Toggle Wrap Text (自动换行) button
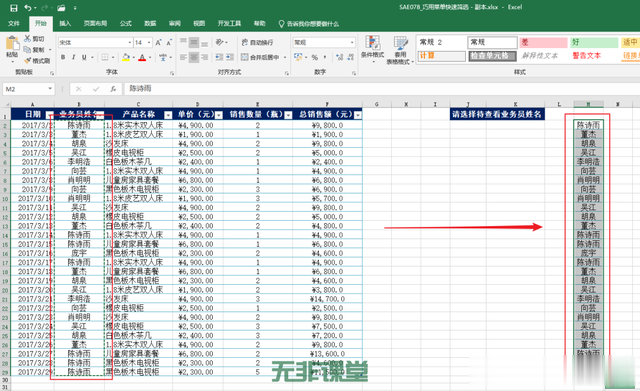 coord(257,42)
